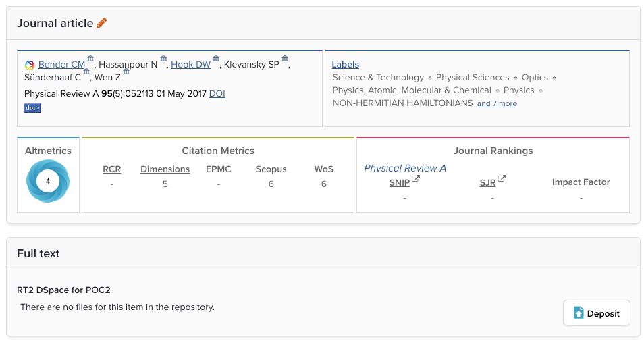Click institution icon next to Sünderhauf C

coord(86,72)
